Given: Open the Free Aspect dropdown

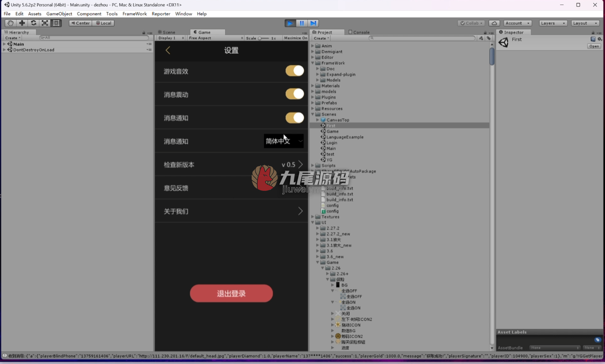Looking at the screenshot, I should pyautogui.click(x=216, y=38).
